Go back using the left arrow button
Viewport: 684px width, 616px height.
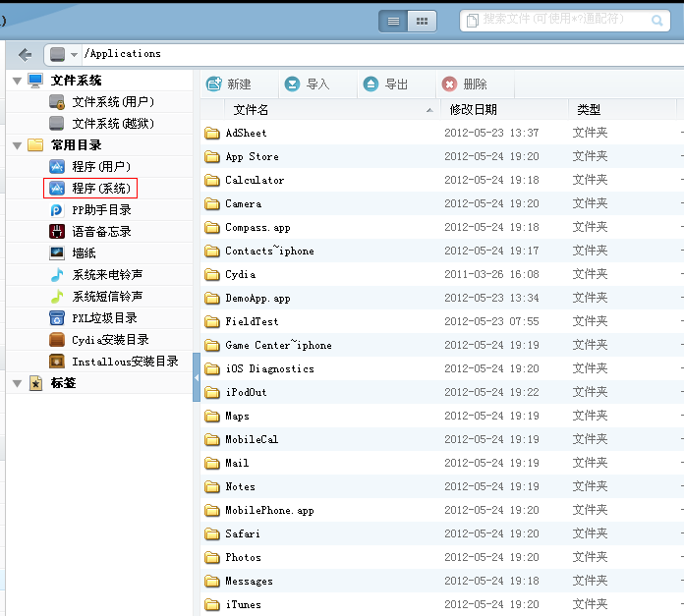[x=25, y=55]
